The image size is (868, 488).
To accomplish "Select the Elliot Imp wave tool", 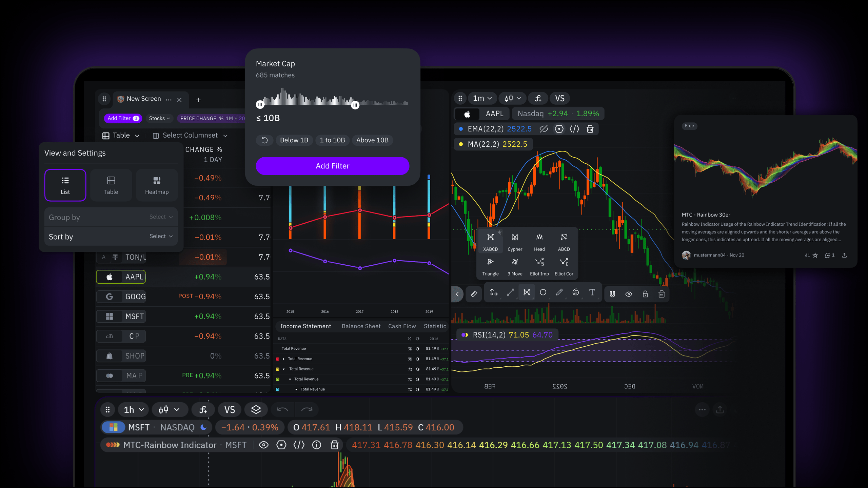I will tap(539, 267).
